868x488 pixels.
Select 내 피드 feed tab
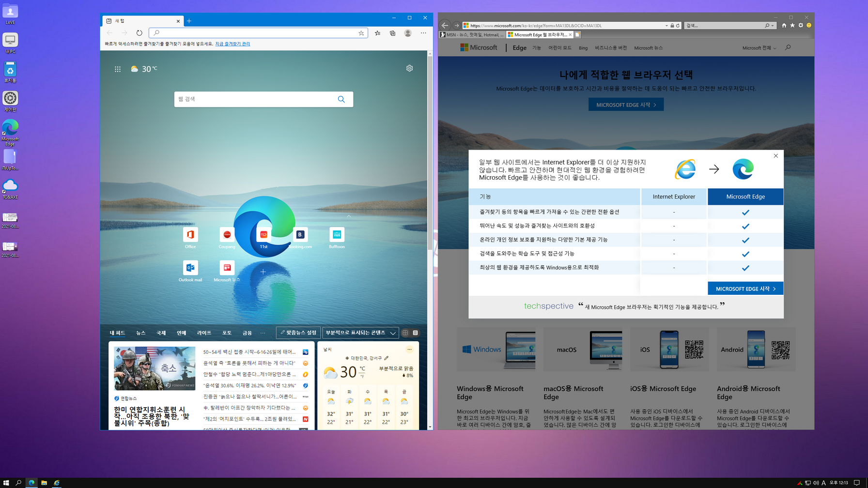point(117,333)
